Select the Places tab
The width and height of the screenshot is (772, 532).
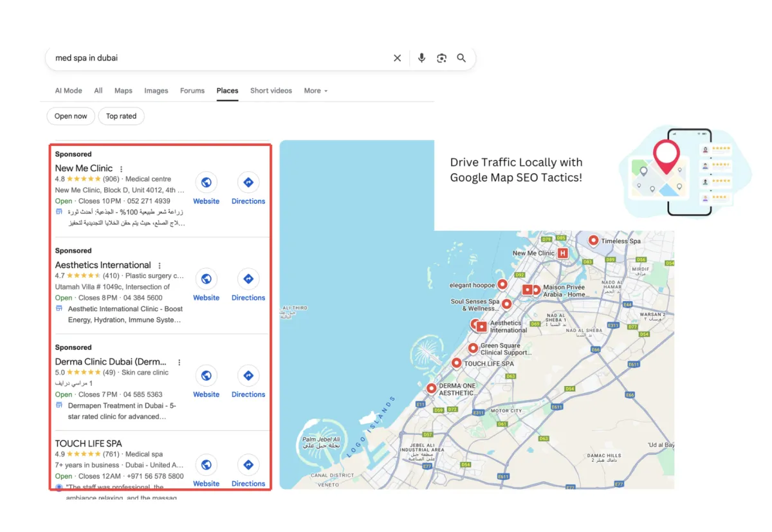click(227, 91)
